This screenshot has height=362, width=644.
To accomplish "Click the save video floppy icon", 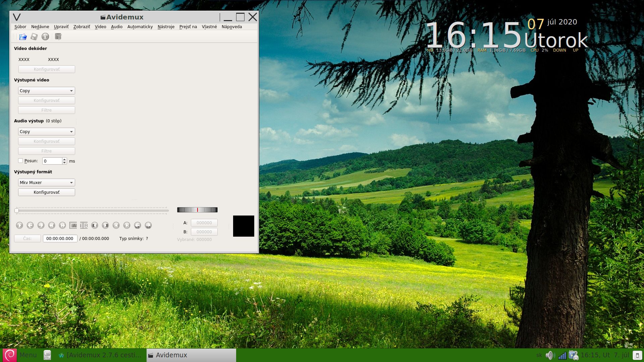I will coord(34,37).
